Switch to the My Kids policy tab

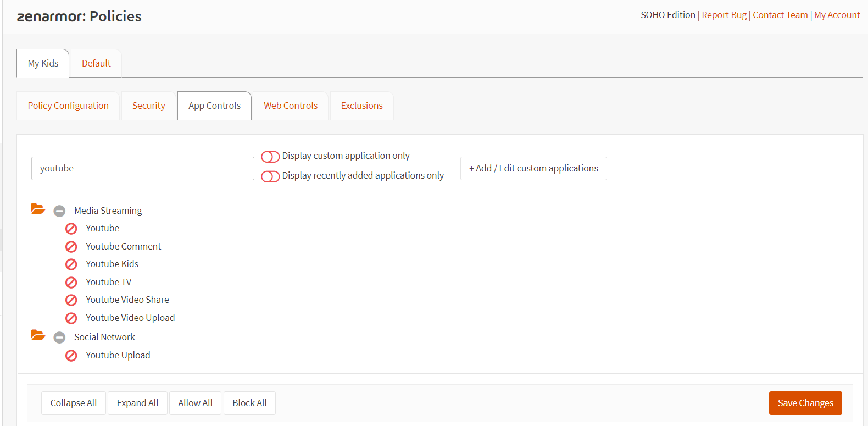point(43,63)
